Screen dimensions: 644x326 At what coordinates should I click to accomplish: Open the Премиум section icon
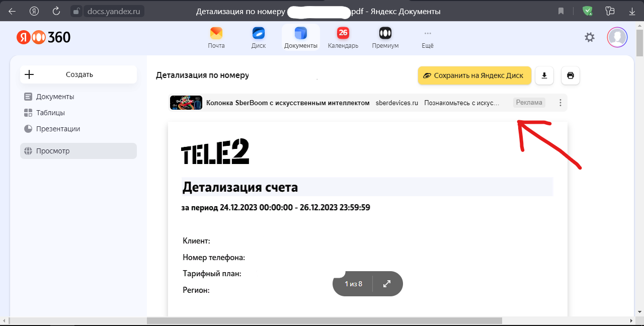click(x=385, y=34)
